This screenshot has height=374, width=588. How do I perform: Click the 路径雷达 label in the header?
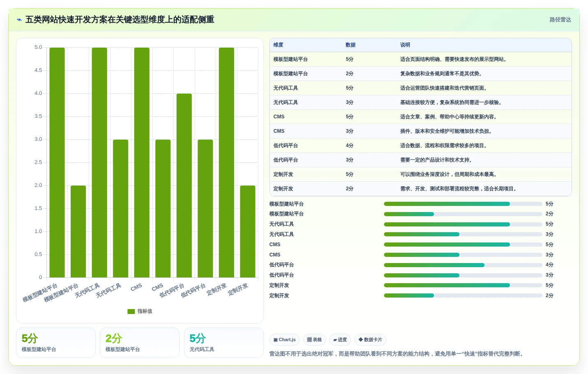click(560, 20)
